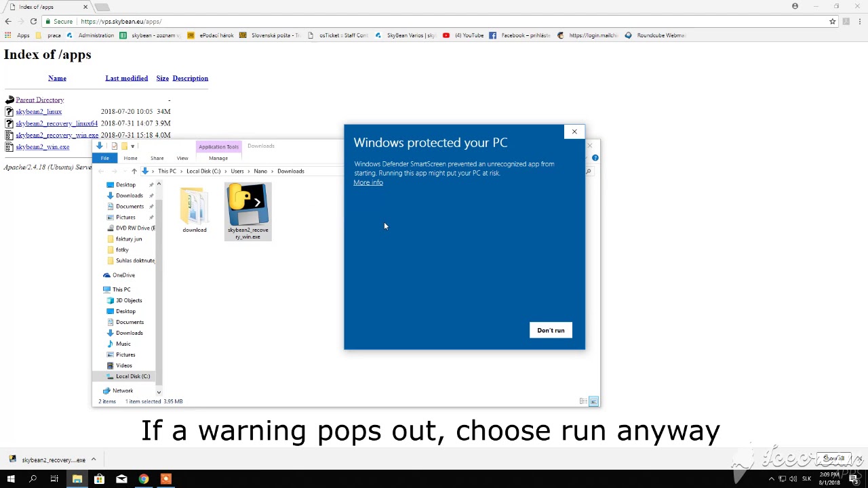Select the download folder in Explorer
The height and width of the screenshot is (488, 868).
click(x=195, y=210)
